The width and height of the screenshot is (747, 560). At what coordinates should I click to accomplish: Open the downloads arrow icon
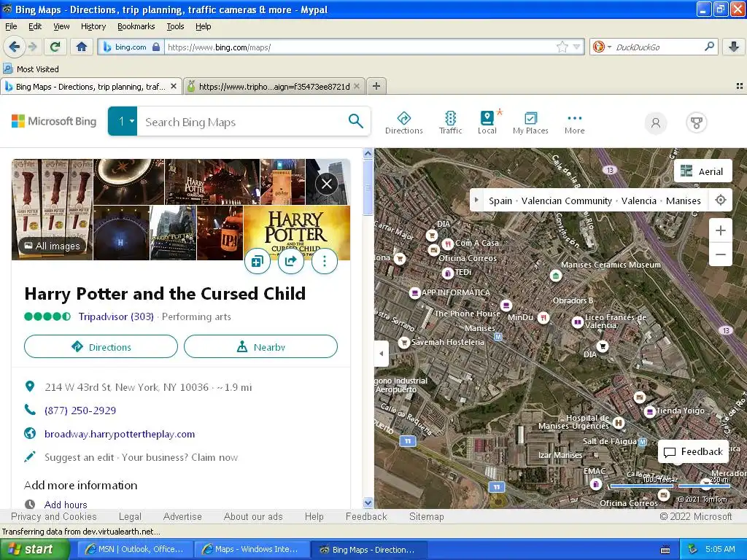(x=734, y=47)
